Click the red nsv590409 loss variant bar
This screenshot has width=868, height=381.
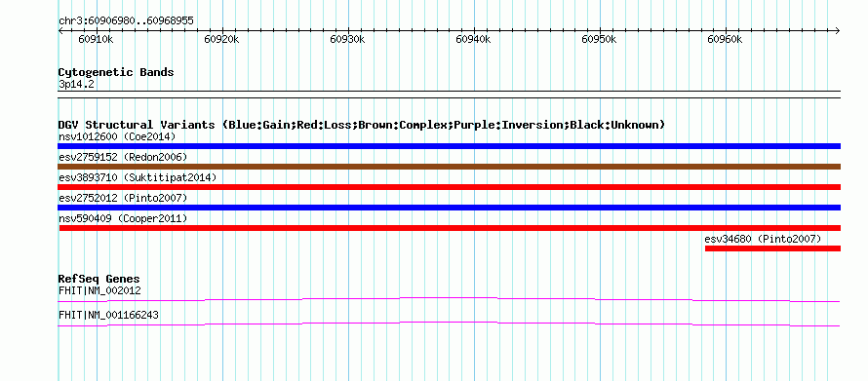tap(450, 228)
